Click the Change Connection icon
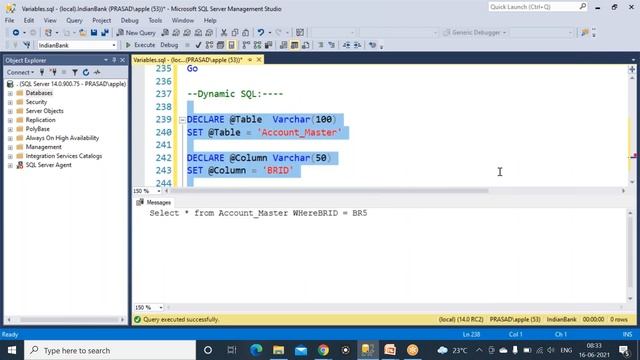 (27, 45)
